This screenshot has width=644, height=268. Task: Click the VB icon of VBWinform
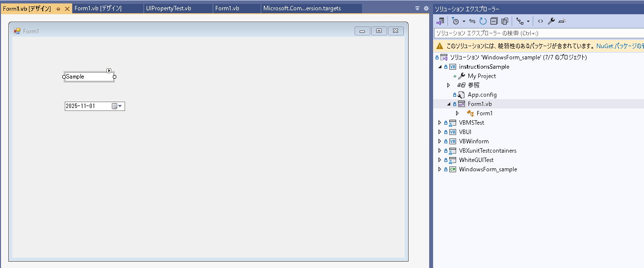click(x=453, y=141)
